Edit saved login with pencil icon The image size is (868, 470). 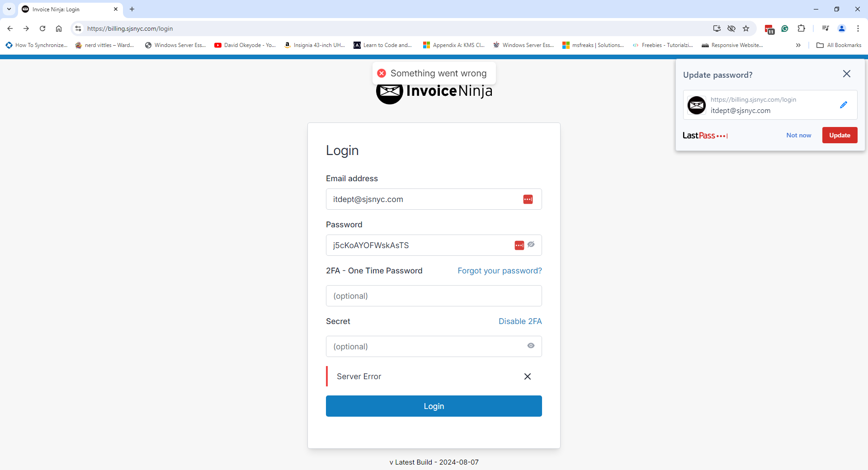click(844, 105)
